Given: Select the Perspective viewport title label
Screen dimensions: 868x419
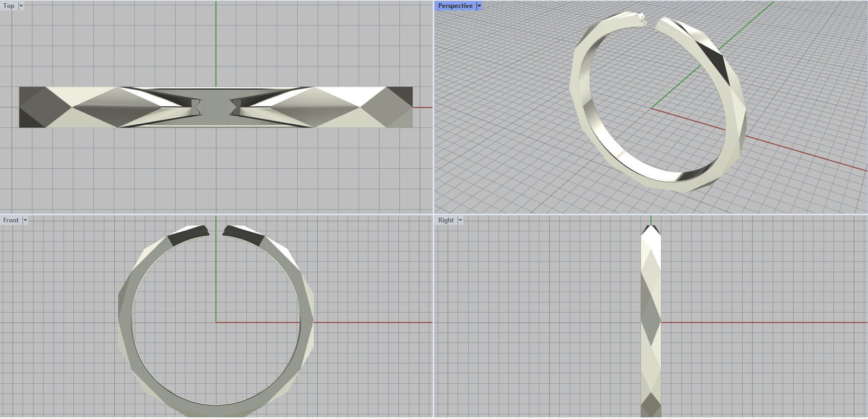Looking at the screenshot, I should tap(455, 6).
